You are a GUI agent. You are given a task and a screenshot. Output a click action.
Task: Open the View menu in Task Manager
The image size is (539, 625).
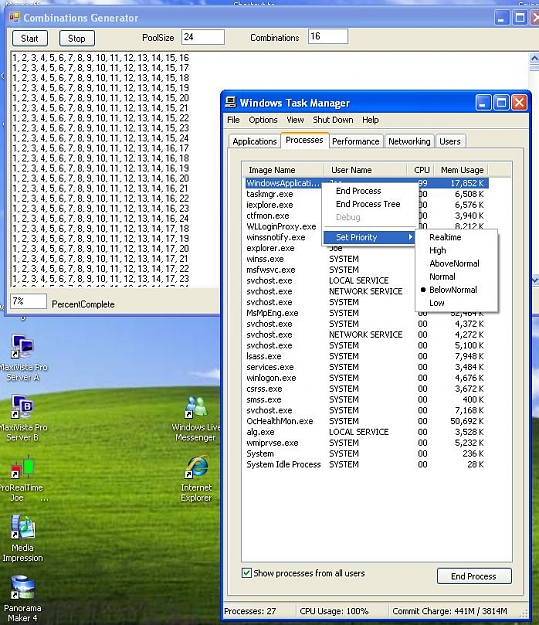pos(295,120)
